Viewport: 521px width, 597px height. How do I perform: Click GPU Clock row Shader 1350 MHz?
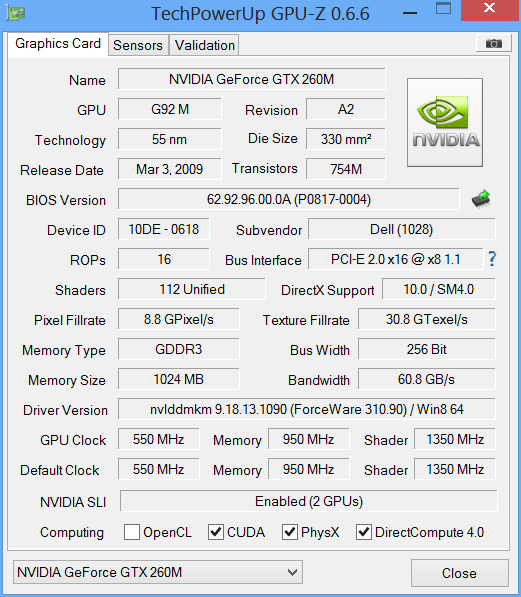(455, 439)
